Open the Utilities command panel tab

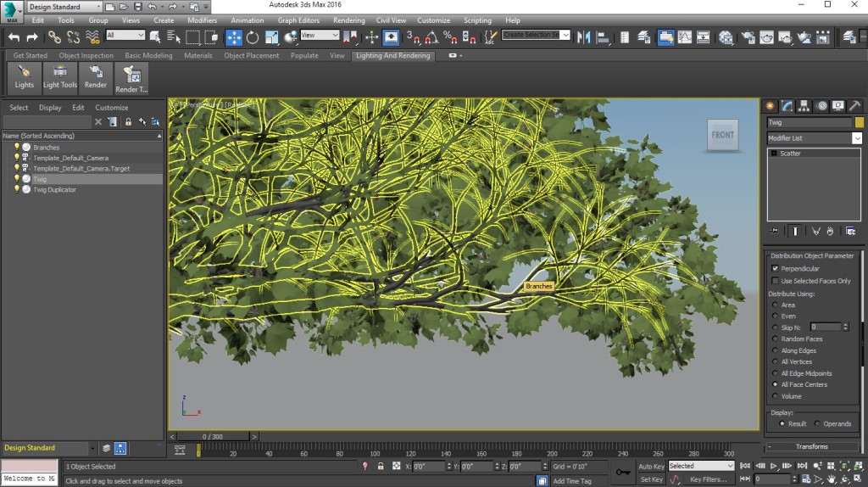point(854,106)
